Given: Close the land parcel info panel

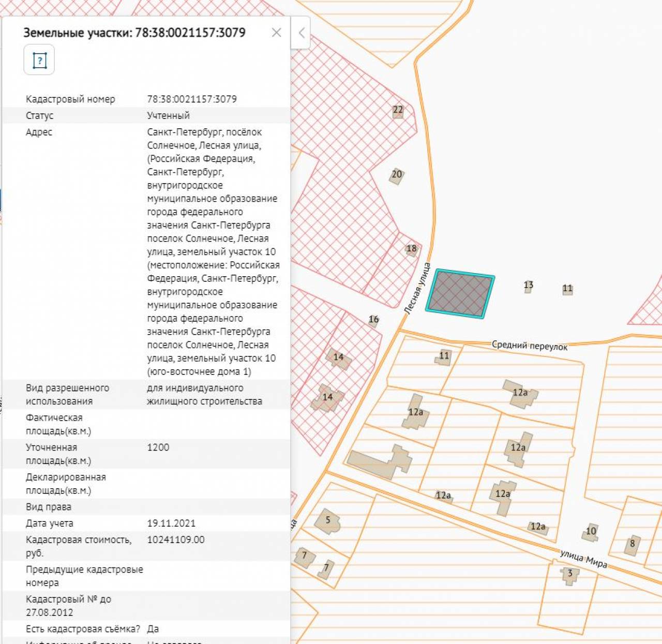Looking at the screenshot, I should (x=277, y=33).
